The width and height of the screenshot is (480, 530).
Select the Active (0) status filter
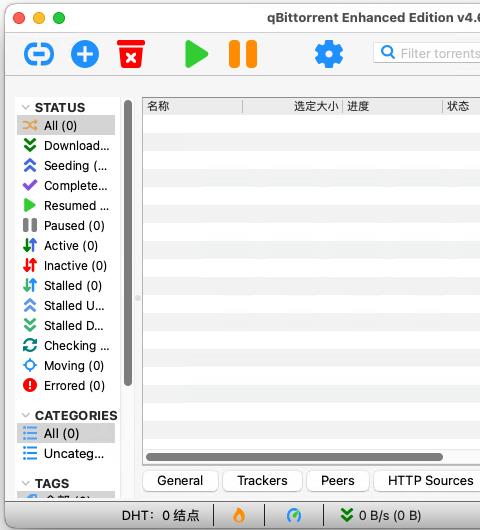coord(66,245)
